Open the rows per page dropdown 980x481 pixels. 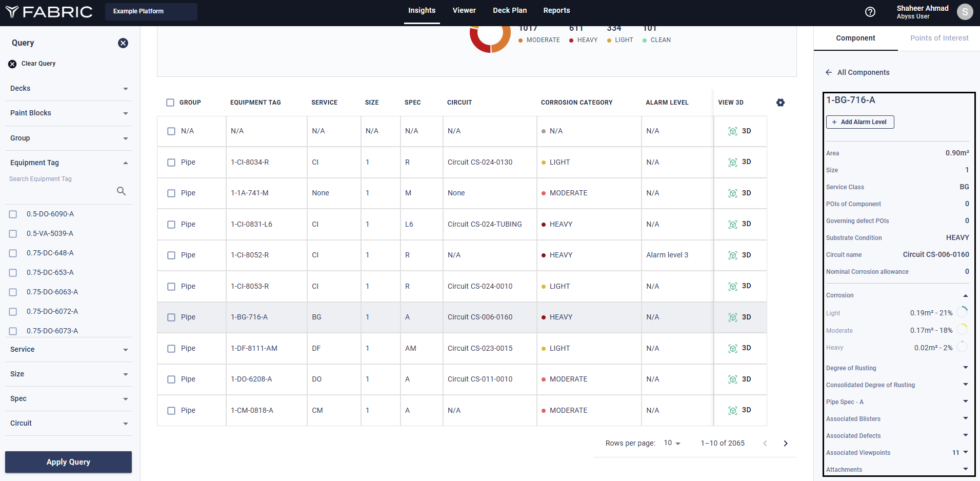pyautogui.click(x=672, y=443)
